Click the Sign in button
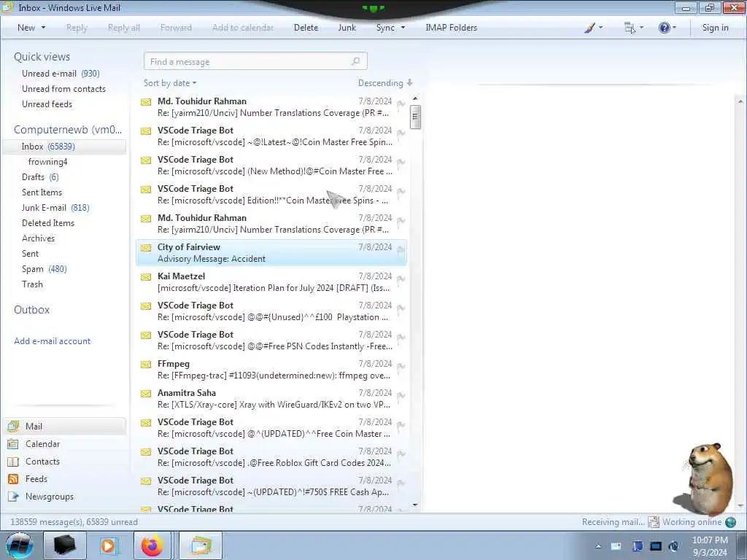Viewport: 747px width, 560px height. [715, 28]
